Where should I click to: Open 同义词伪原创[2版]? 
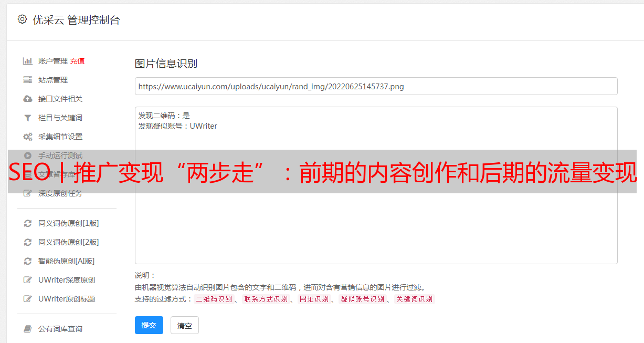[69, 242]
